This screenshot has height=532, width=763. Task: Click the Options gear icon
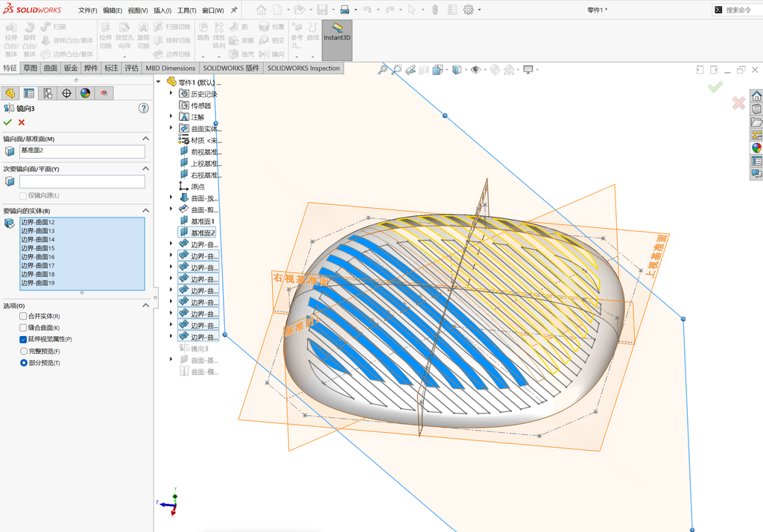click(x=468, y=10)
